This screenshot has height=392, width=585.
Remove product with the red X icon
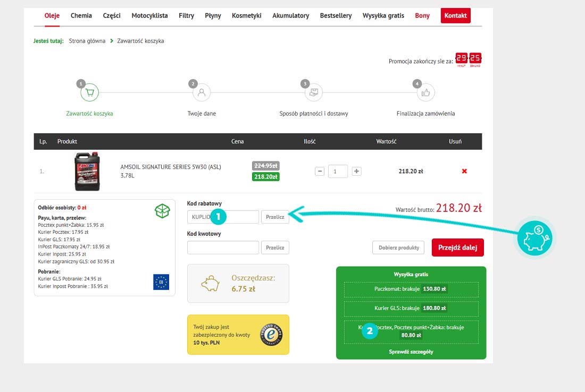[x=464, y=171]
